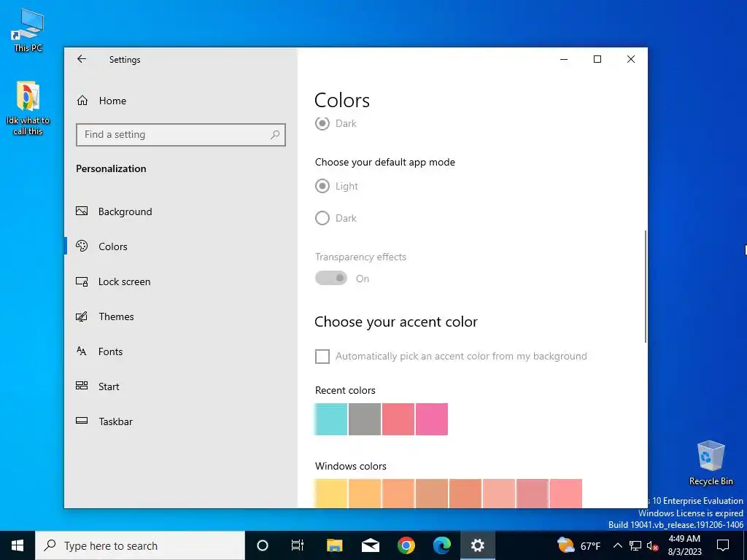
Task: Launch Microsoft Edge from the taskbar
Action: tap(441, 545)
